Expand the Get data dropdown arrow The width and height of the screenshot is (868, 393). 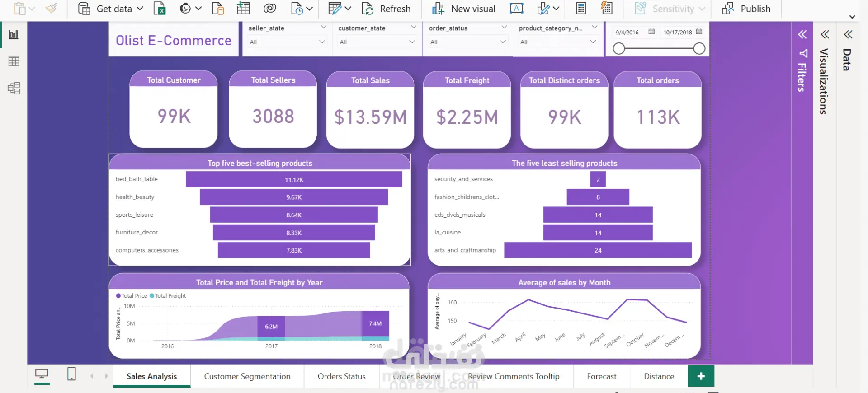pyautogui.click(x=140, y=9)
